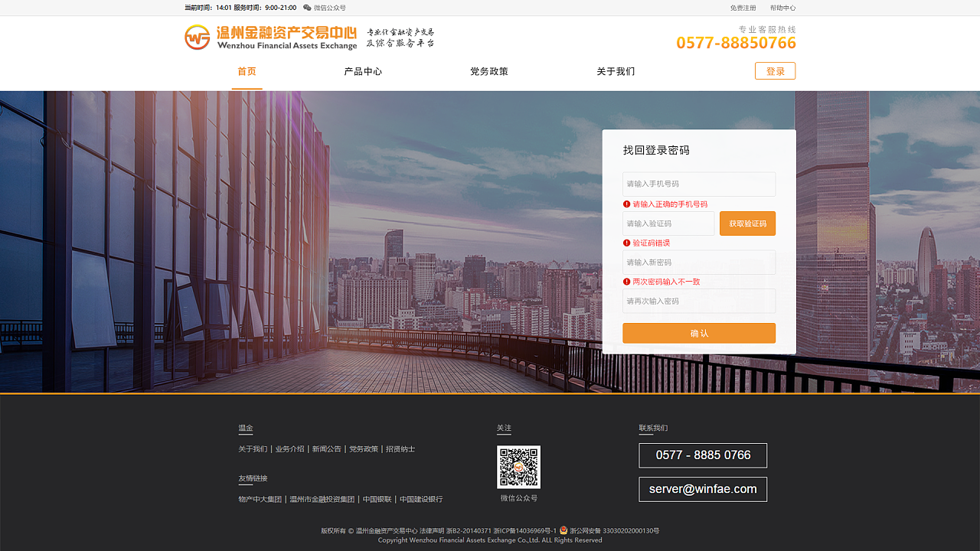Click the error icon beside 请输入正确的手机号码
The image size is (980, 551).
[626, 204]
